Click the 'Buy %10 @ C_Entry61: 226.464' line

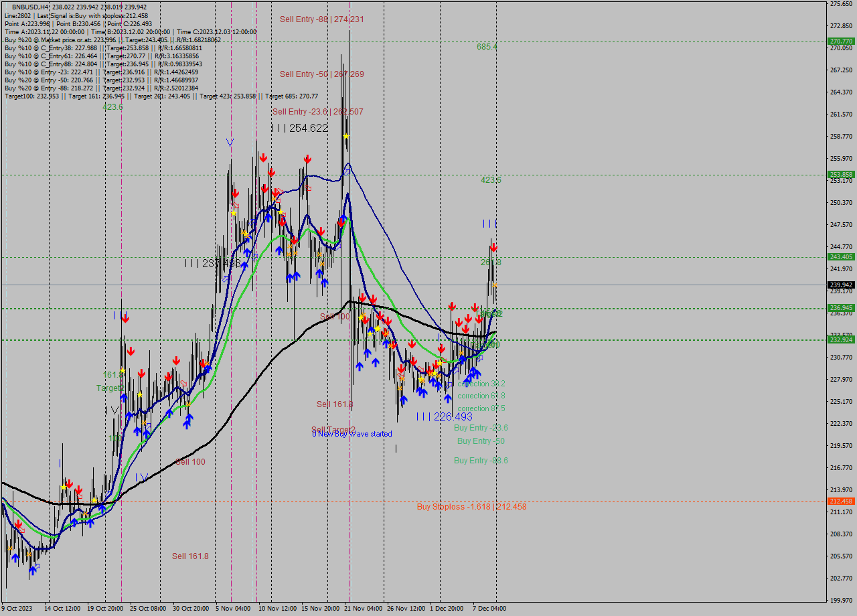click(101, 56)
